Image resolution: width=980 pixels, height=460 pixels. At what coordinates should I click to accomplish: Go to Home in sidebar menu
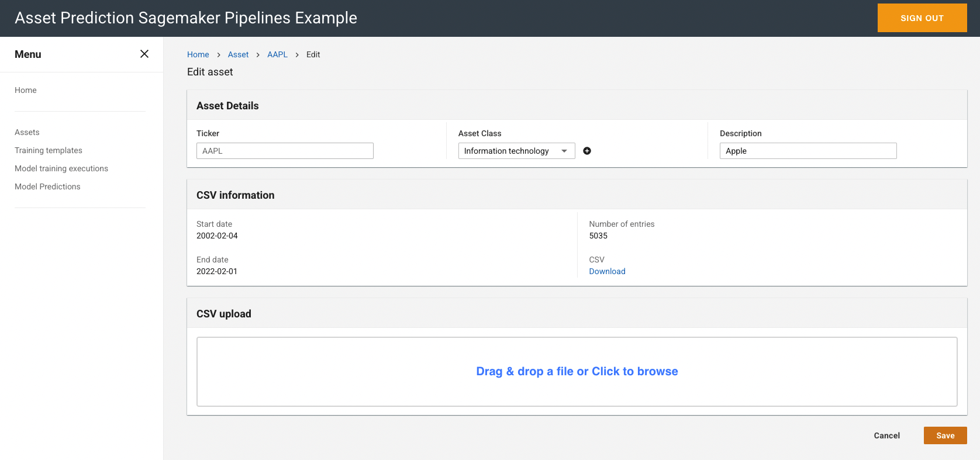tap(26, 90)
